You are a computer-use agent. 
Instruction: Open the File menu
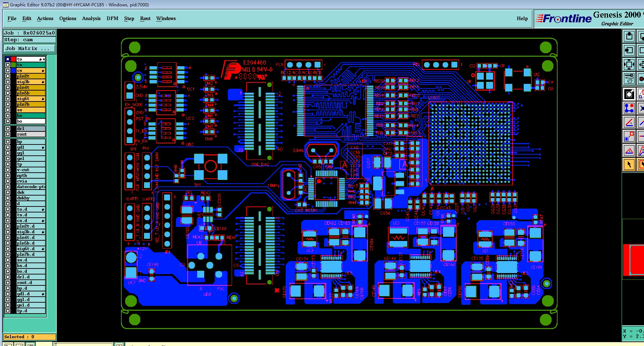pyautogui.click(x=12, y=18)
